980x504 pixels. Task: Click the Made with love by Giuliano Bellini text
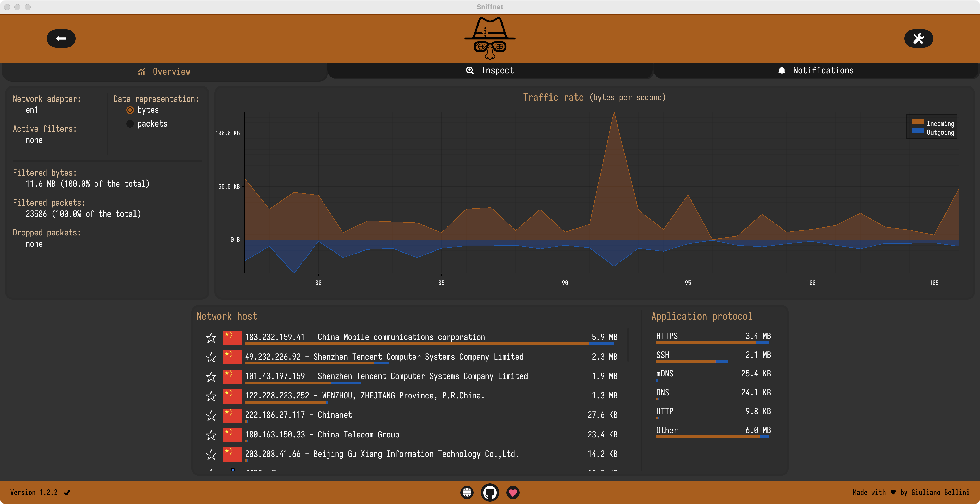911,493
